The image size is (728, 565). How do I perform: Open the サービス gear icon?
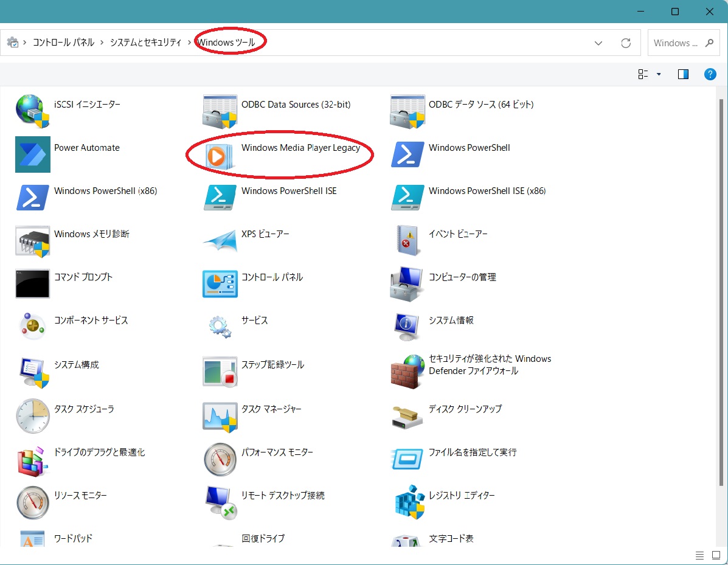point(220,327)
